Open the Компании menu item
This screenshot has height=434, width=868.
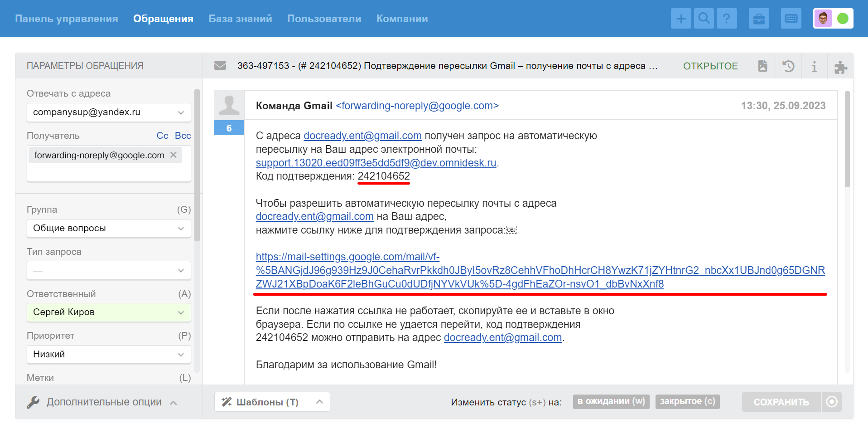pyautogui.click(x=402, y=19)
